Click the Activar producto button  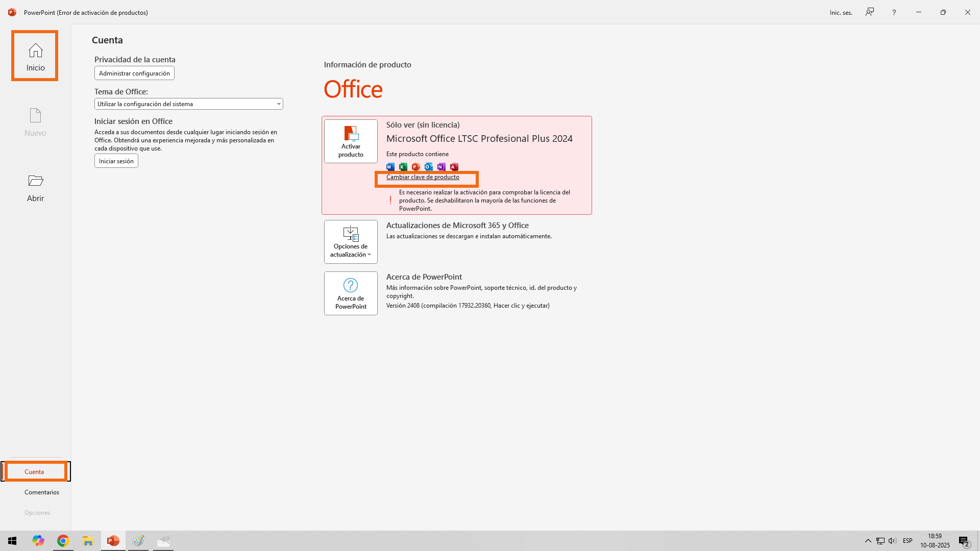351,141
